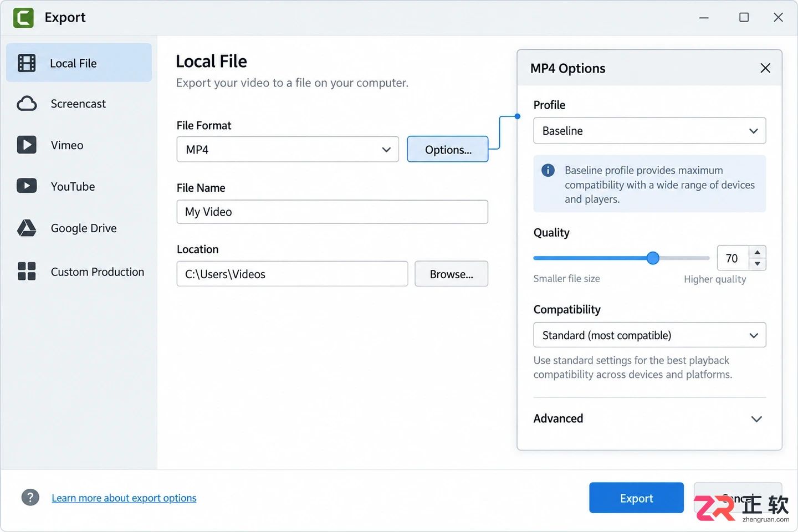Select Local File in the sidebar
The height and width of the screenshot is (532, 798).
tap(79, 63)
